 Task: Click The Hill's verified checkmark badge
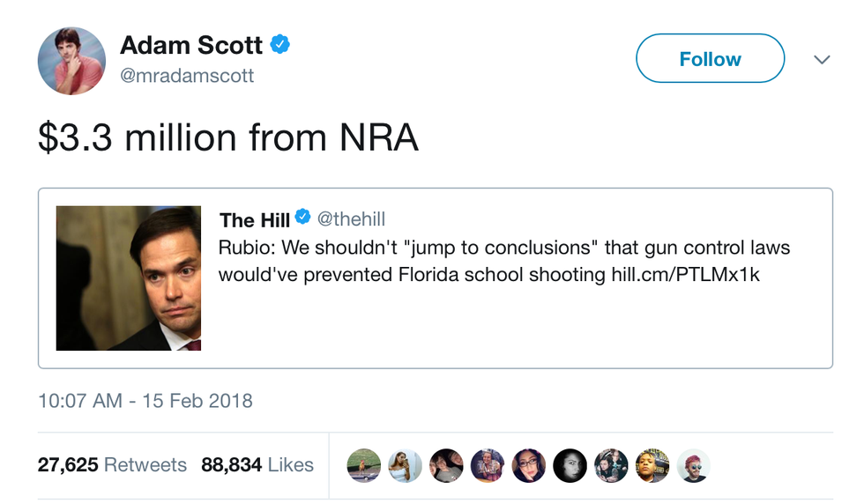tap(302, 218)
